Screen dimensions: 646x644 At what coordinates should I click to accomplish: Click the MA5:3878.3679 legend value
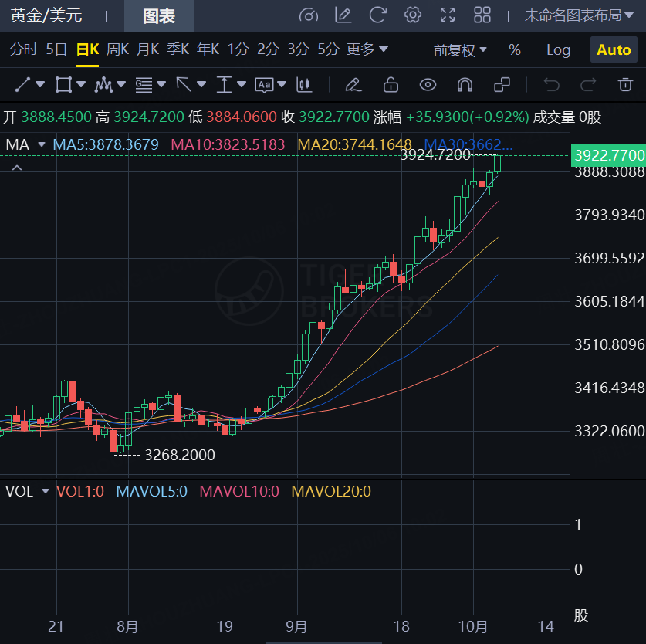[x=106, y=144]
